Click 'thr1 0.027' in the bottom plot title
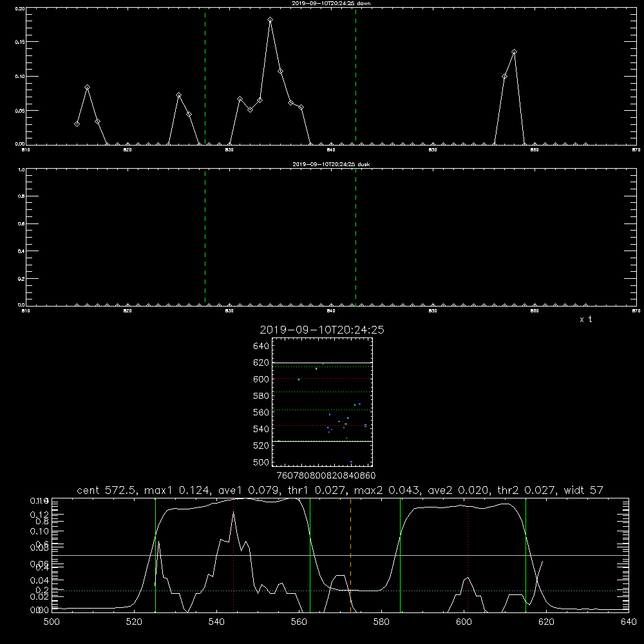This screenshot has width=644, height=644. pos(316,490)
